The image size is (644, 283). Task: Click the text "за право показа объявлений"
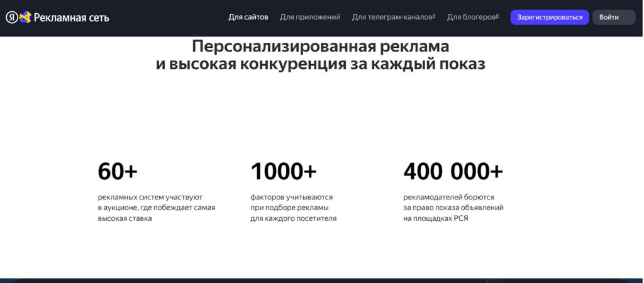click(x=453, y=208)
